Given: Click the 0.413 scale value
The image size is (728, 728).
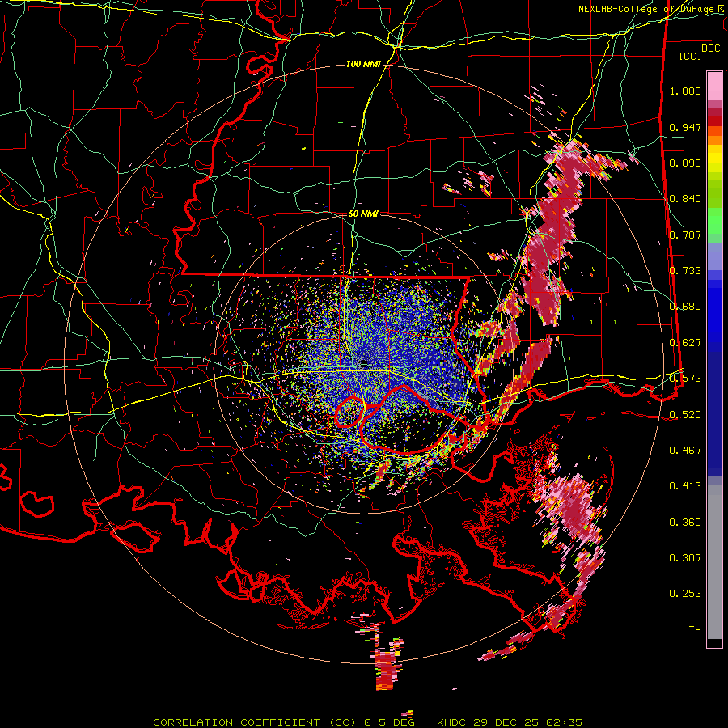Looking at the screenshot, I should (x=685, y=486).
